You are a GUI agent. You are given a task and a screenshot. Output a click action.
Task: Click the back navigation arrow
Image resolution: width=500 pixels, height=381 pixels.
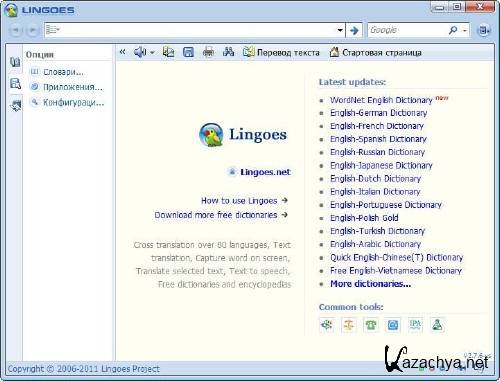coord(15,30)
